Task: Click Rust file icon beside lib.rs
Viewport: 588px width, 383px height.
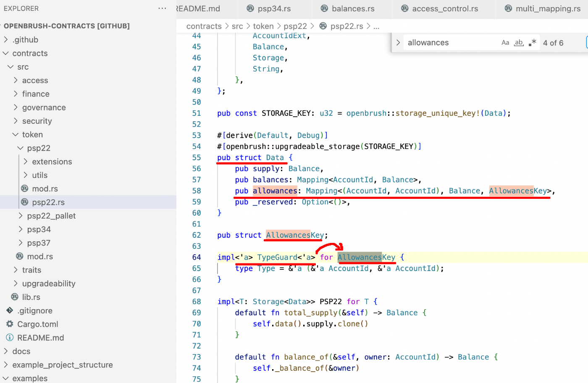Action: [15, 297]
